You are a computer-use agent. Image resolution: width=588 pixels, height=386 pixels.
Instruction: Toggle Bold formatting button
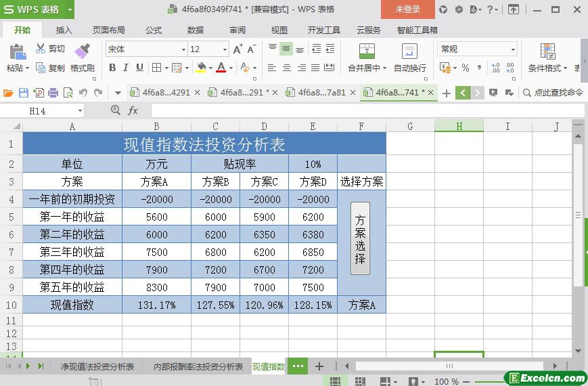112,68
